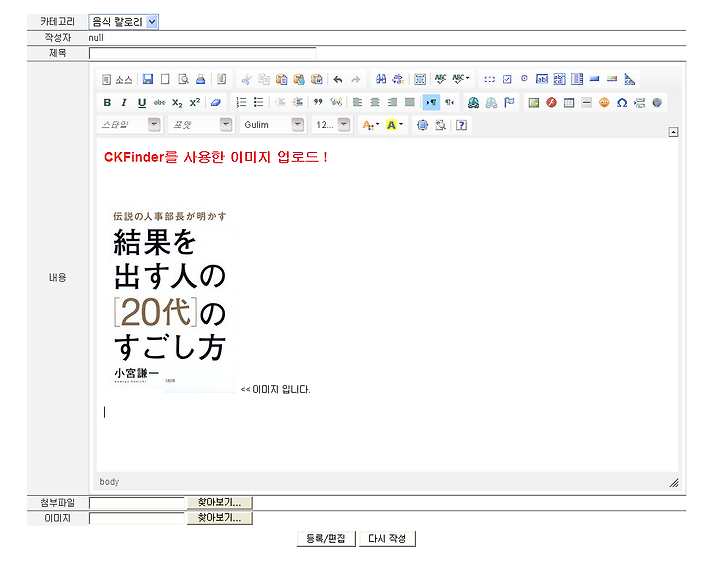Insert a Table
This screenshot has height=566, width=720.
[x=569, y=102]
